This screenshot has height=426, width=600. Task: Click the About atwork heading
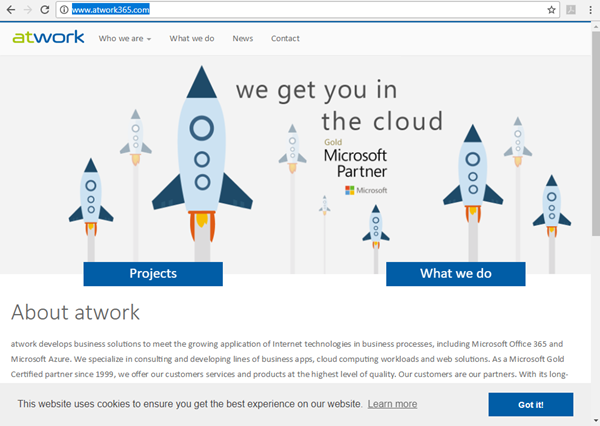pyautogui.click(x=75, y=312)
